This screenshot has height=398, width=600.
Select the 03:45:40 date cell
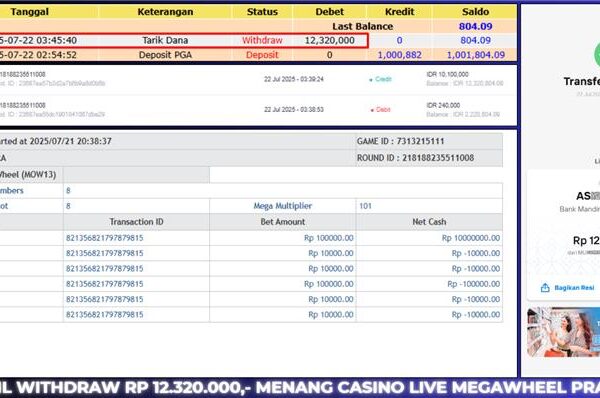[38, 40]
